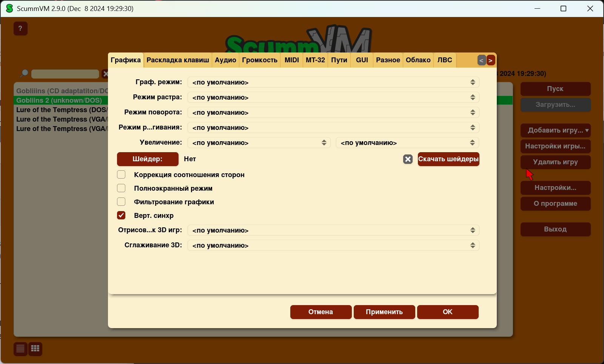Open the Разное tab
Viewport: 604px width, 364px height.
(x=388, y=60)
